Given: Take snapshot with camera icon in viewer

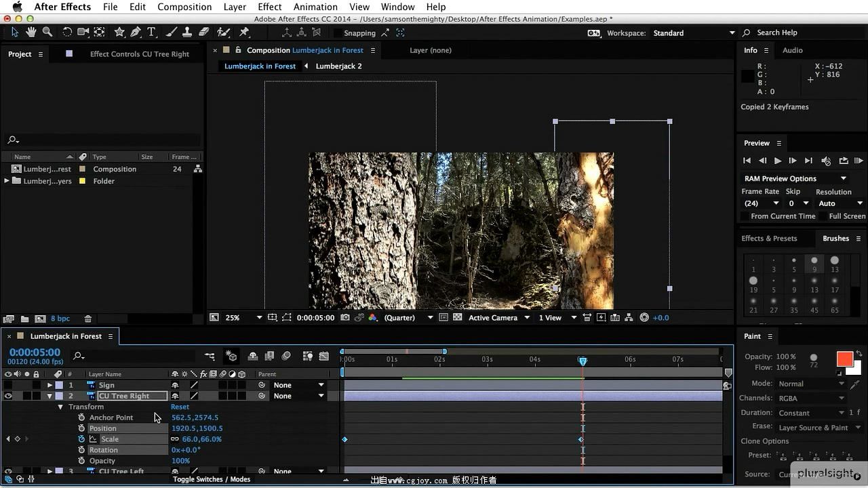Looking at the screenshot, I should (345, 317).
